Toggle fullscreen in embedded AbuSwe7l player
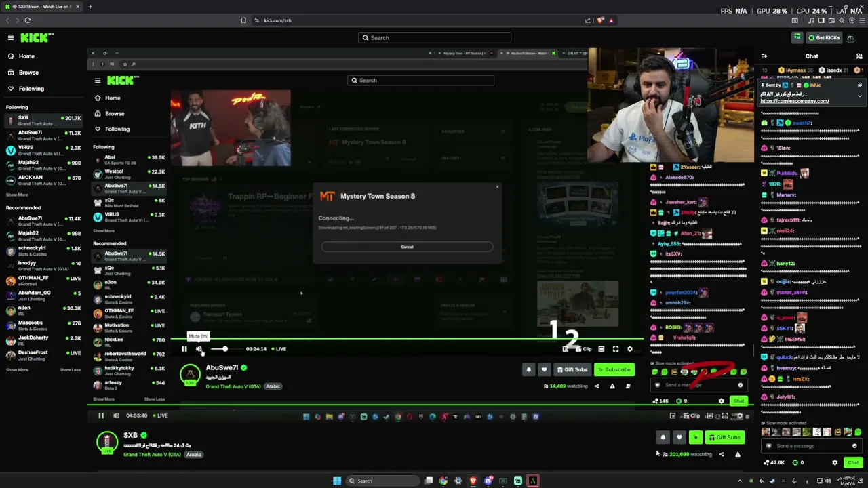 coord(616,349)
